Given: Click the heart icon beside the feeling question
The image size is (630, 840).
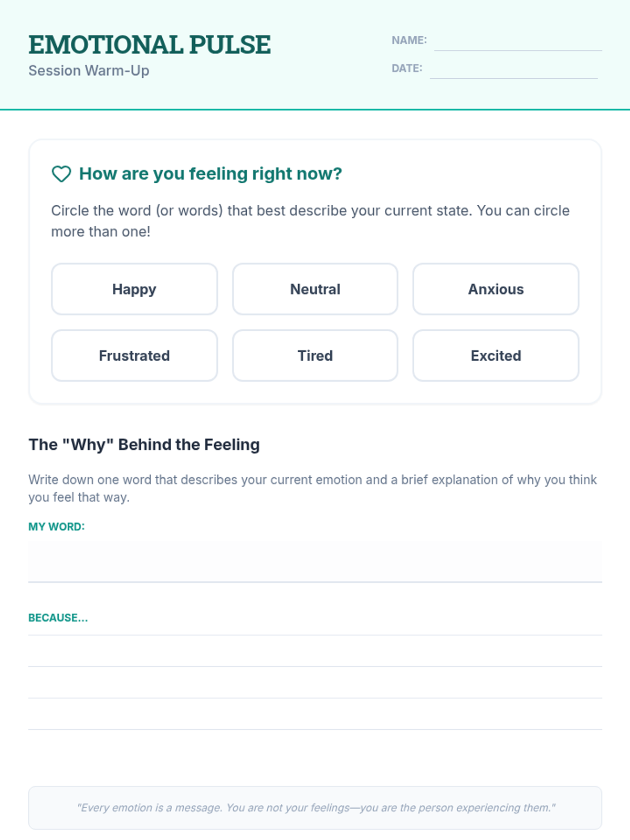Looking at the screenshot, I should 61,174.
